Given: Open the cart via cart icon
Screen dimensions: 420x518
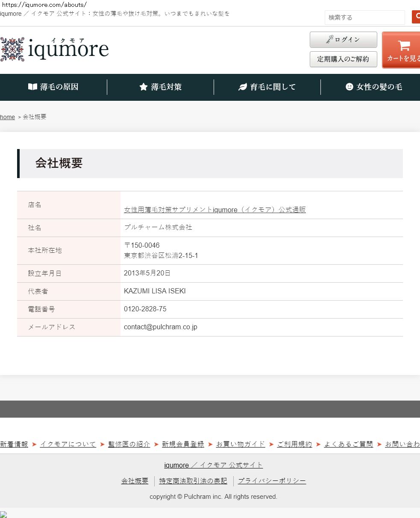Looking at the screenshot, I should point(403,46).
